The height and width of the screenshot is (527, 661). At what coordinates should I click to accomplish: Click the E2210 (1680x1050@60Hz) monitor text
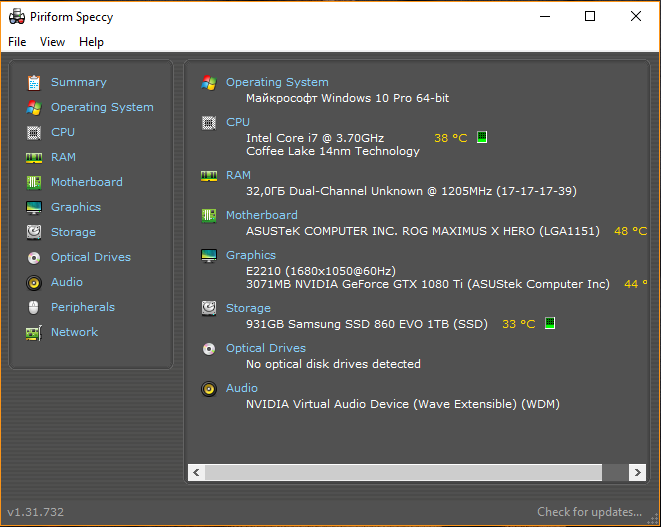pos(321,271)
